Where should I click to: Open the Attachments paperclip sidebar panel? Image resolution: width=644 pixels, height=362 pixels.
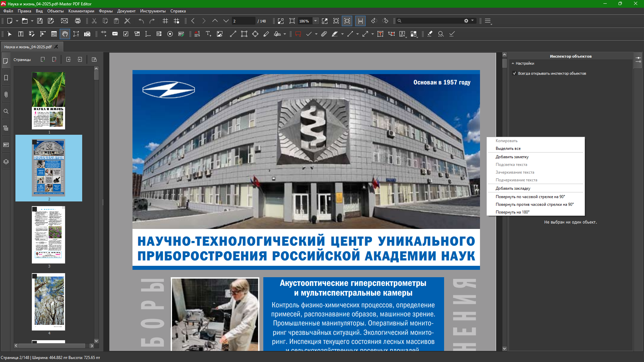(x=6, y=95)
